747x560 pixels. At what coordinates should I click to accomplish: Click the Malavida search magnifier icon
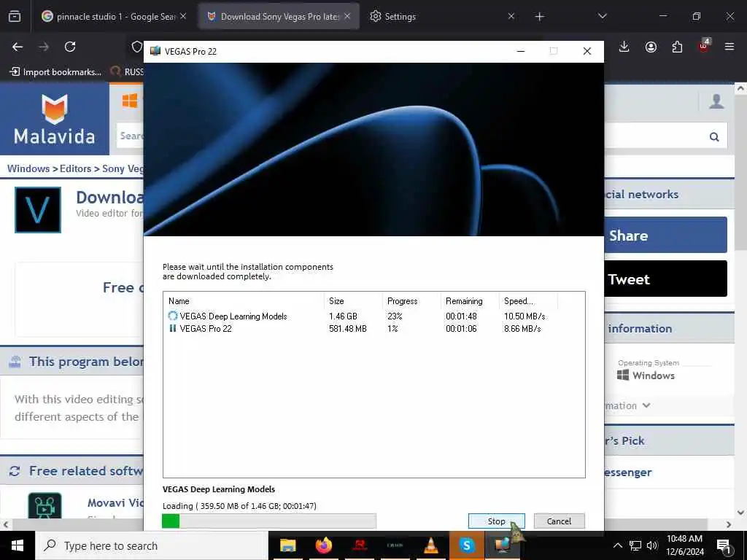714,136
